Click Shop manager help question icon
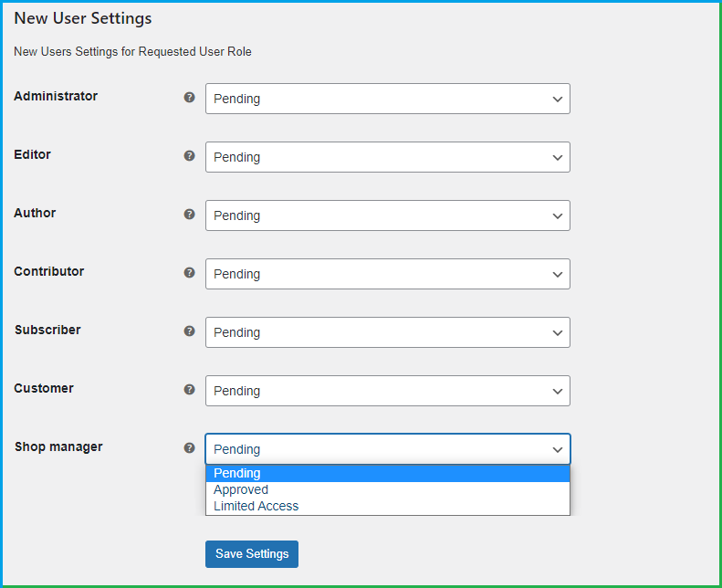Screen dimensions: 722x588 (x=189, y=447)
